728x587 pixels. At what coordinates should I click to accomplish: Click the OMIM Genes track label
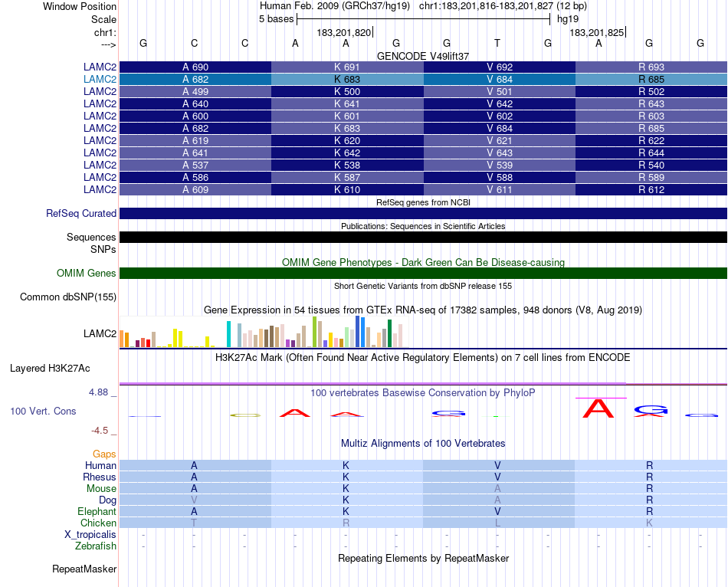(86, 273)
